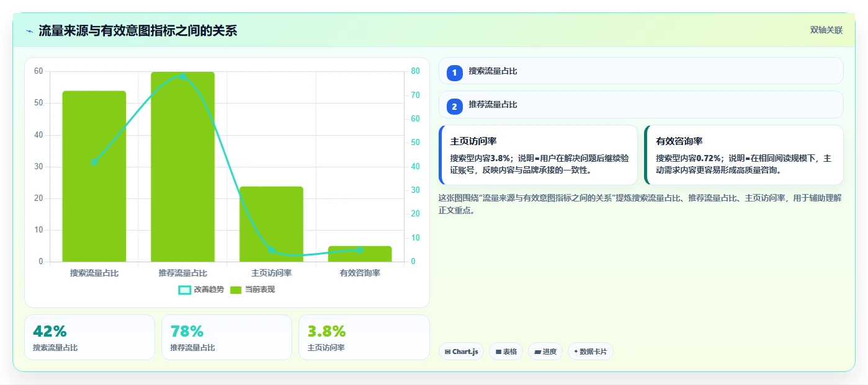
Task: Click the green bar for 搜索流量占比
Action: [94, 177]
